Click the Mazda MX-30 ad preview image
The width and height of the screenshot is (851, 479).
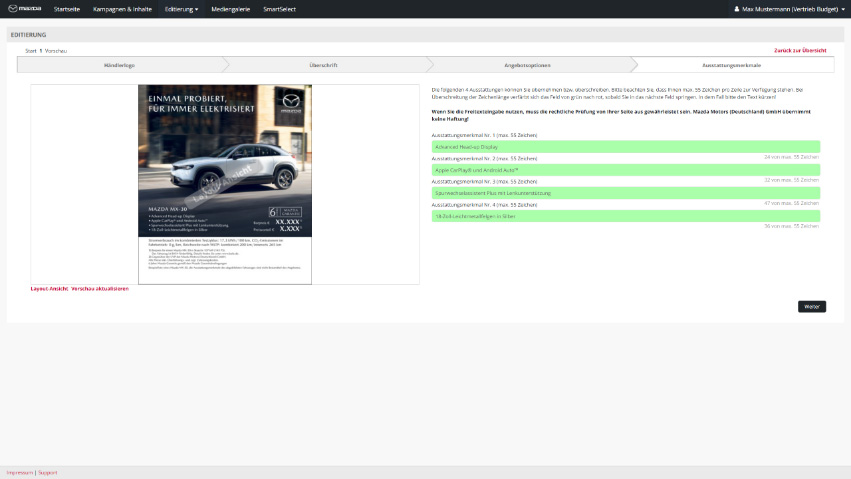[224, 184]
